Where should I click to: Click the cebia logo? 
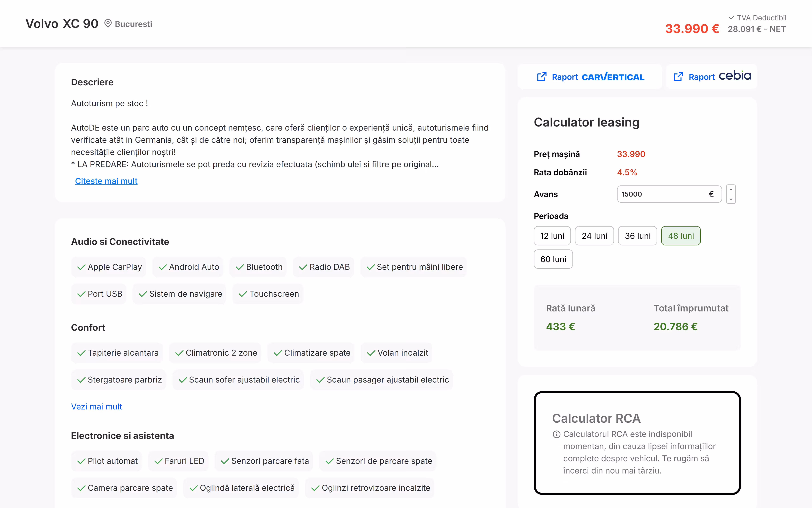pyautogui.click(x=735, y=76)
